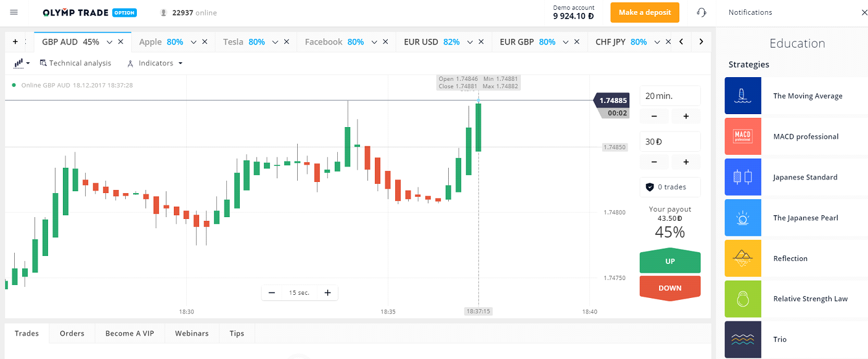Open the Tips tab
868x359 pixels.
tap(237, 333)
